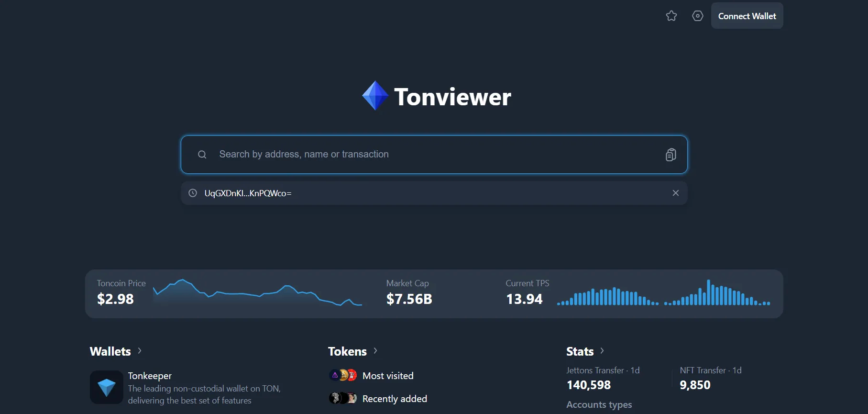Click the TPS bar chart
The image size is (868, 414).
664,292
